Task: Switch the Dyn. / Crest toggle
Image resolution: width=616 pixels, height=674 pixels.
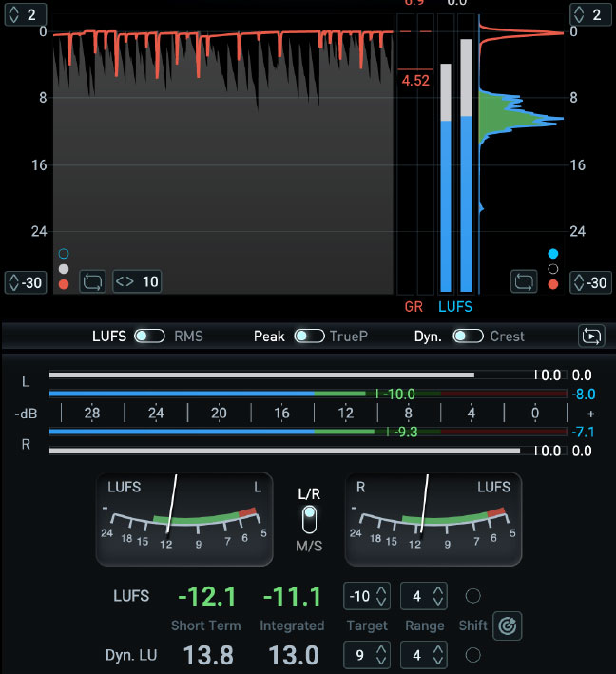Action: (468, 337)
